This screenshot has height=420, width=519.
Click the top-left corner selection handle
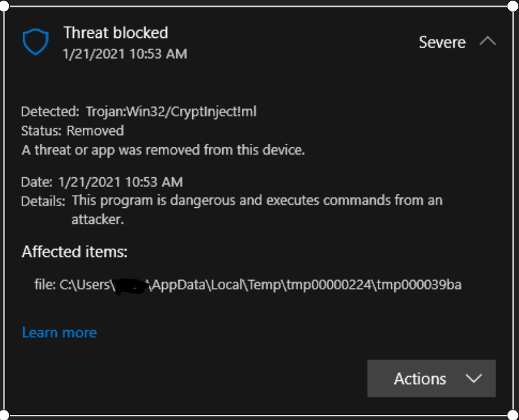(5, 6)
